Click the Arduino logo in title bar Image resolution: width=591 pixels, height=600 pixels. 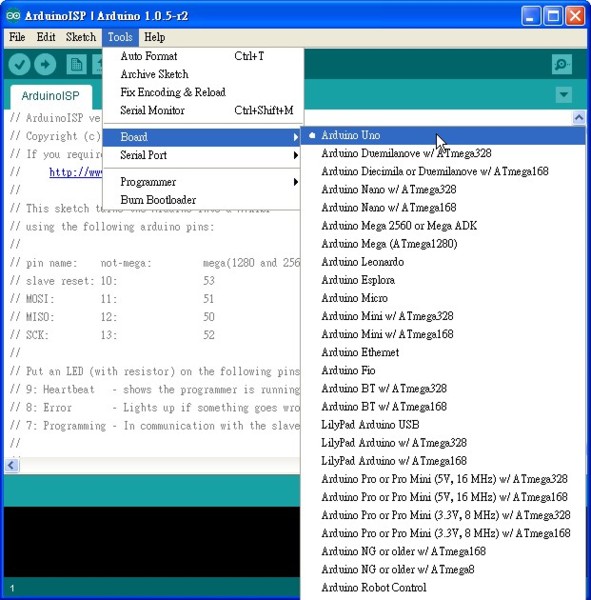13,16
